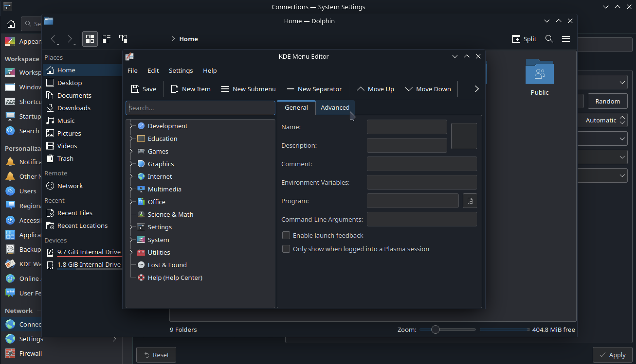Expand the System category
The width and height of the screenshot is (636, 364).
[131, 240]
